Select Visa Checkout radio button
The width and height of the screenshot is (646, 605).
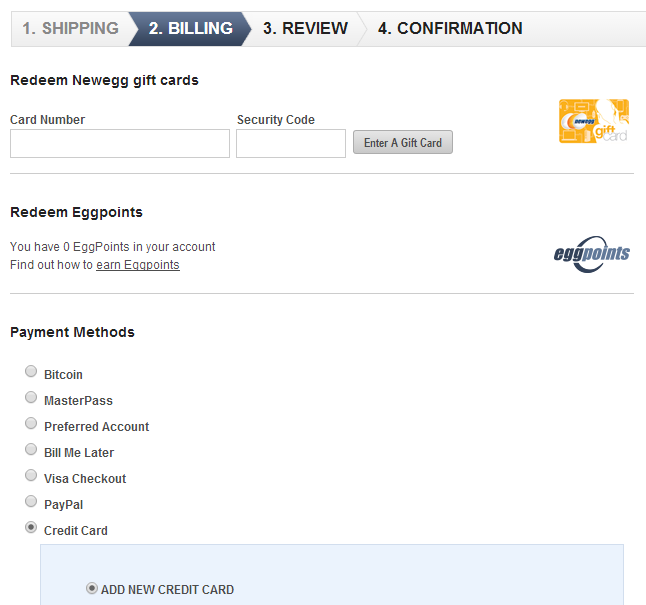coord(31,475)
